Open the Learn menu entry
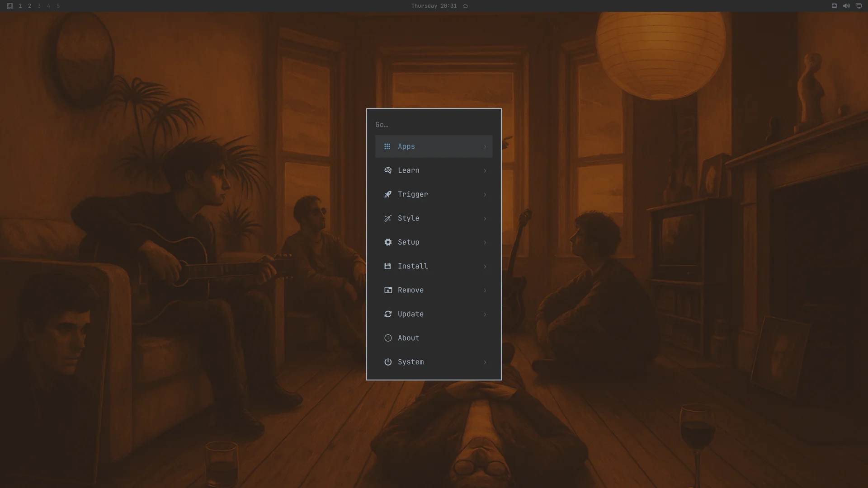The height and width of the screenshot is (488, 868). [x=434, y=170]
